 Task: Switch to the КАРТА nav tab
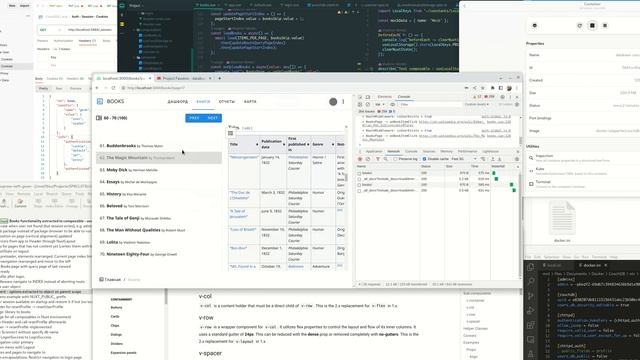250,102
